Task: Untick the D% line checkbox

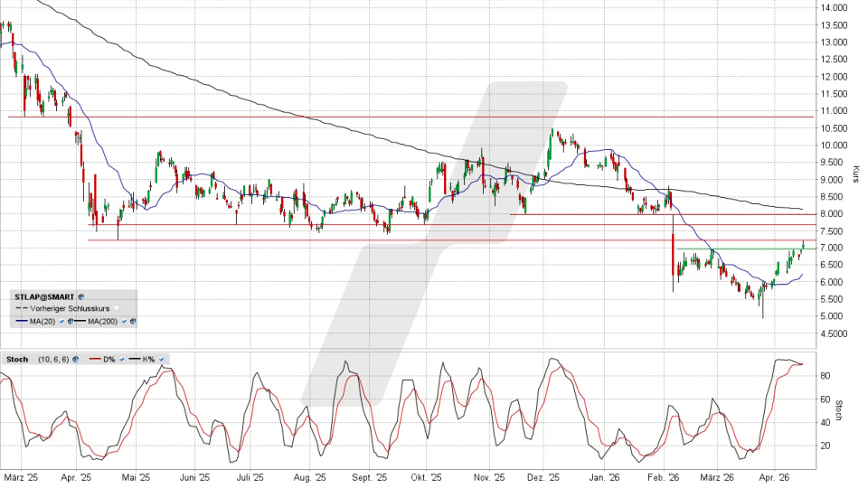Action: (x=122, y=359)
